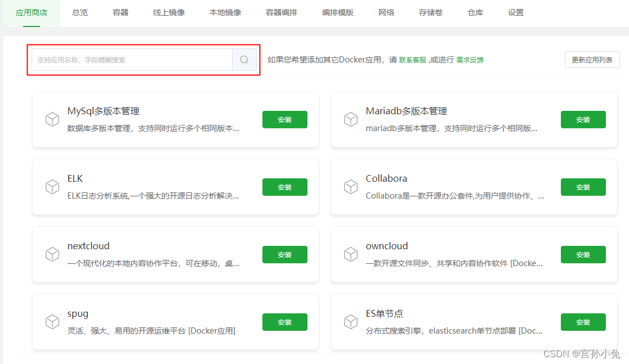
Task: Open the 存储卷 tab
Action: click(430, 13)
